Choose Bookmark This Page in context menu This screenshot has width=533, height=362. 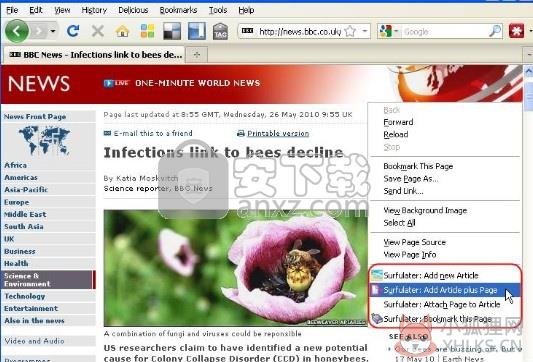coord(418,166)
